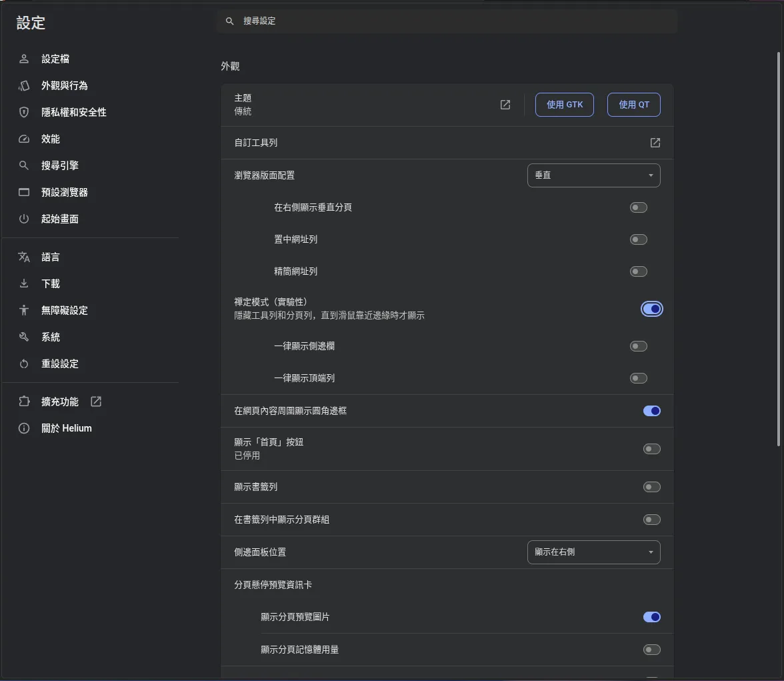Click the 起始畫面 power icon
The width and height of the screenshot is (784, 681).
[23, 219]
